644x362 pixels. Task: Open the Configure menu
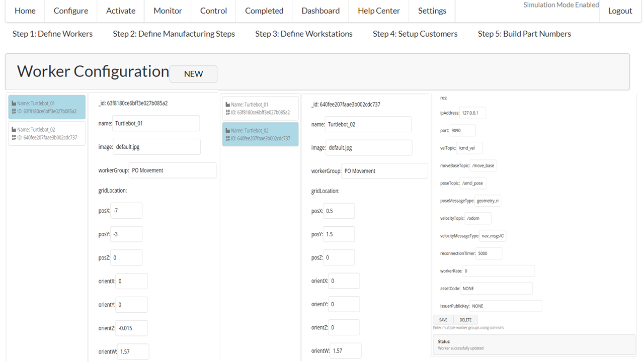coord(71,11)
